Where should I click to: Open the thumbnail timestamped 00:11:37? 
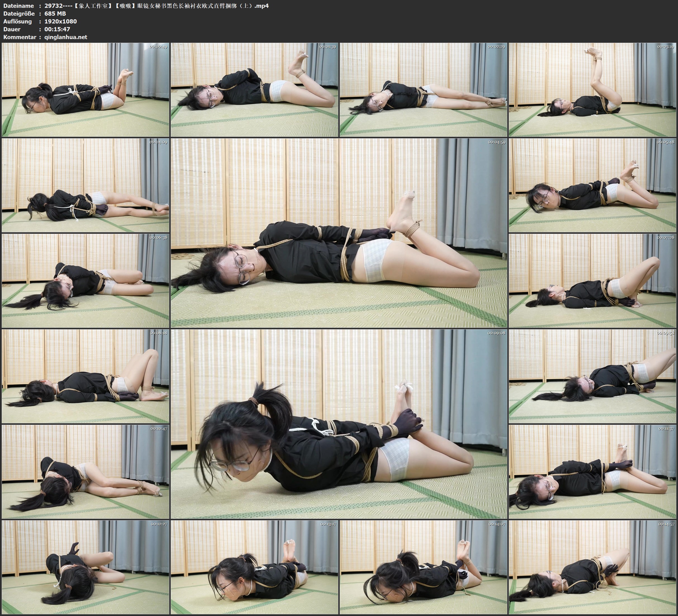pos(593,471)
